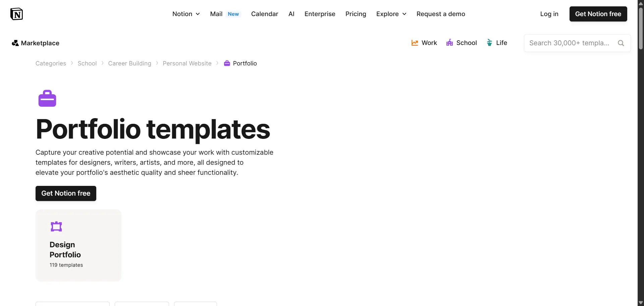Click the scrollbar down arrow
Viewport: 644px width, 306px height.
(641, 303)
